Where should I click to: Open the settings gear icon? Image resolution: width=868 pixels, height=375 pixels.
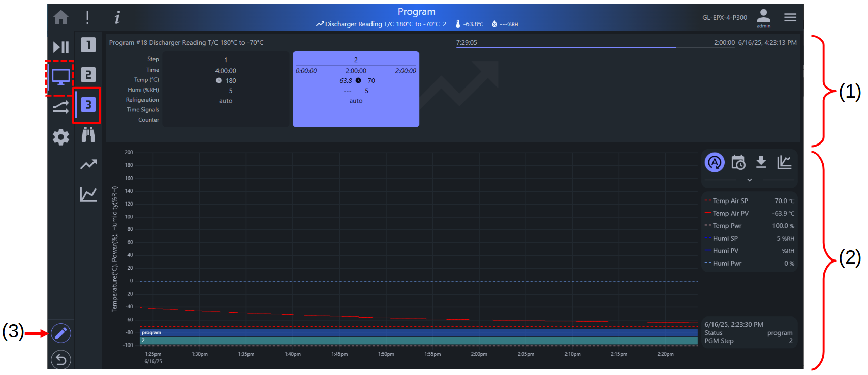(x=61, y=137)
